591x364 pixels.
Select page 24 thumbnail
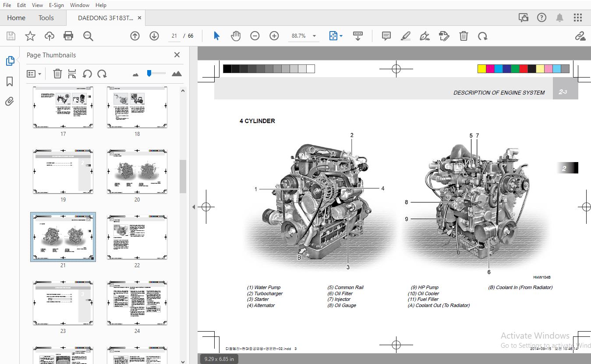pos(137,303)
